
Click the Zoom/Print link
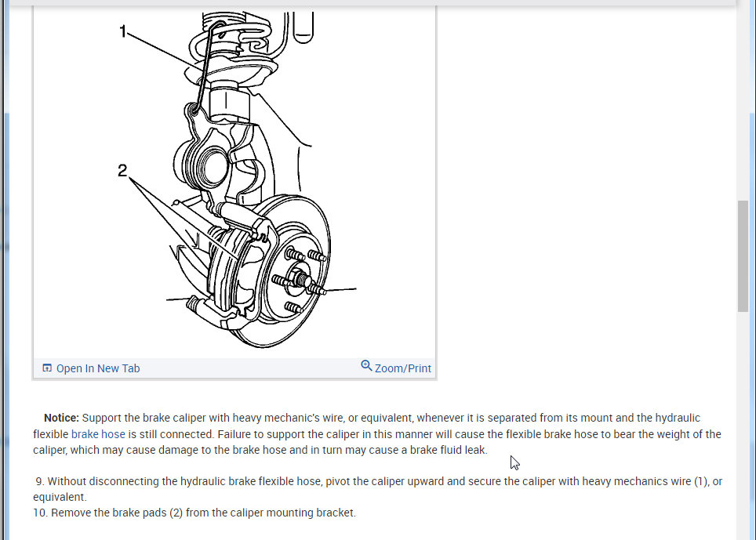[x=402, y=368]
